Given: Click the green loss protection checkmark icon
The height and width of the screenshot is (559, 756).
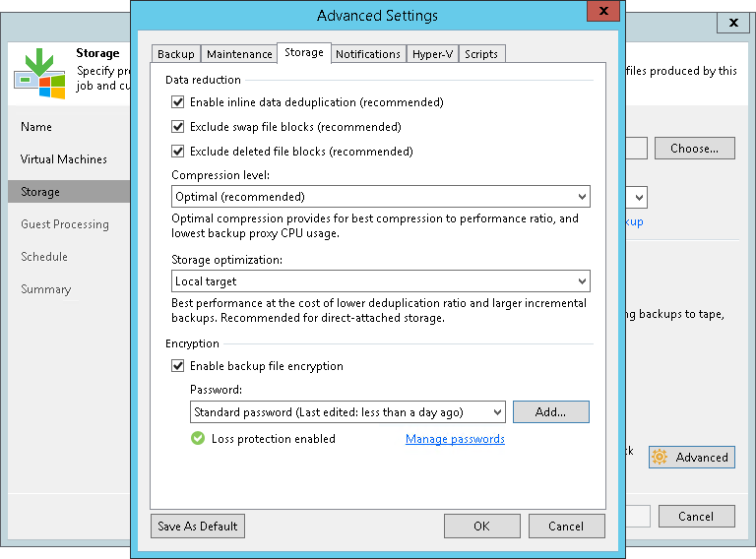Looking at the screenshot, I should pyautogui.click(x=198, y=439).
